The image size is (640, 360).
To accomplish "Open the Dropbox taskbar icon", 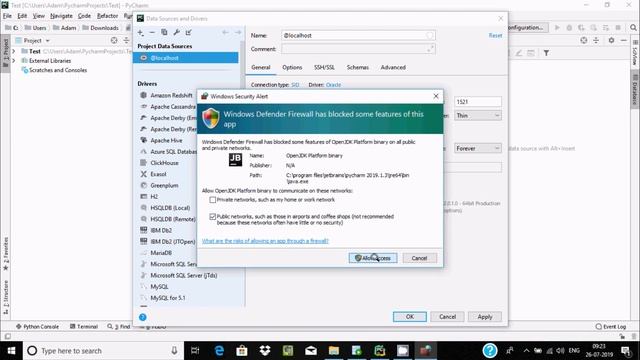I will [x=265, y=351].
